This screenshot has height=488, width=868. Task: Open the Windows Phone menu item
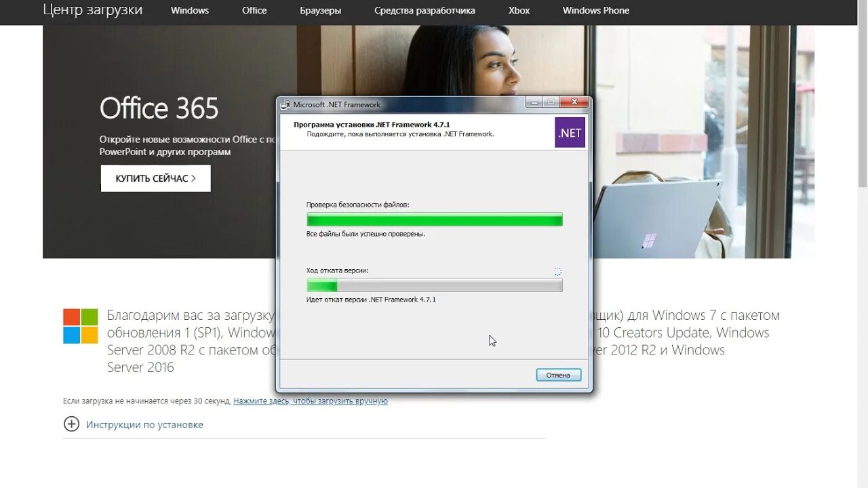[x=596, y=10]
